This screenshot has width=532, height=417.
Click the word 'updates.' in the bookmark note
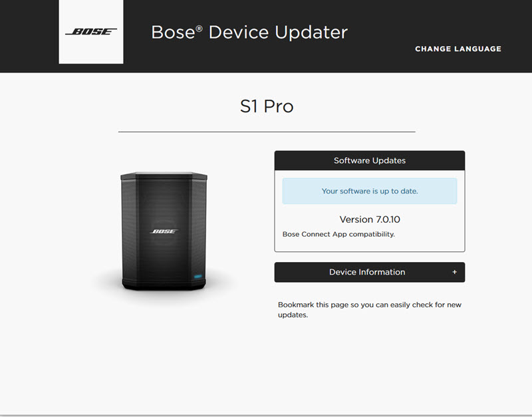tap(293, 315)
